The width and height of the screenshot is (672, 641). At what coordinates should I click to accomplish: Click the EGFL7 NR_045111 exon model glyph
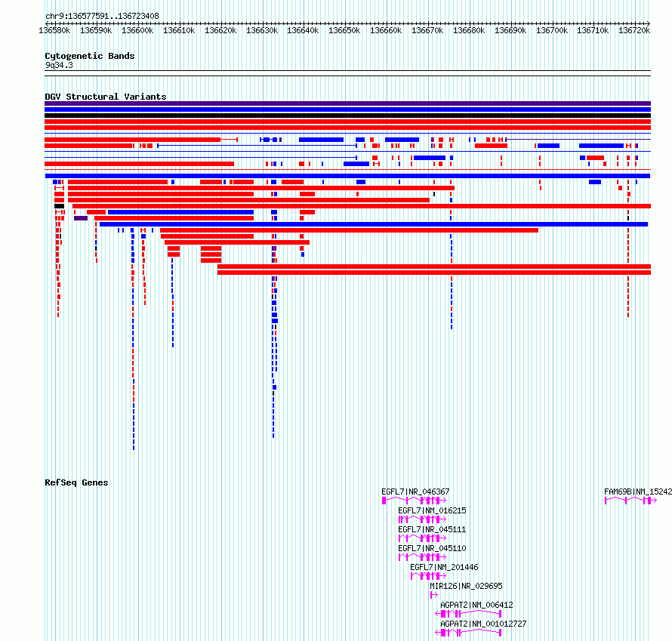[x=423, y=538]
